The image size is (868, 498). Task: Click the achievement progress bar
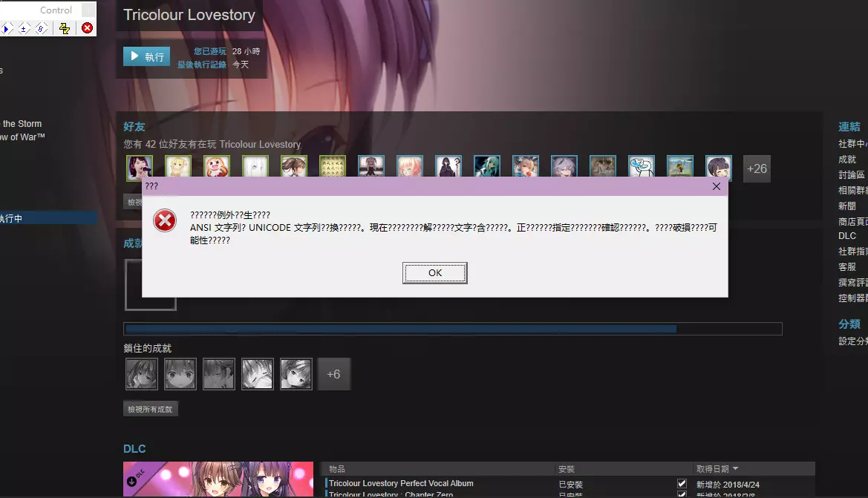(452, 329)
